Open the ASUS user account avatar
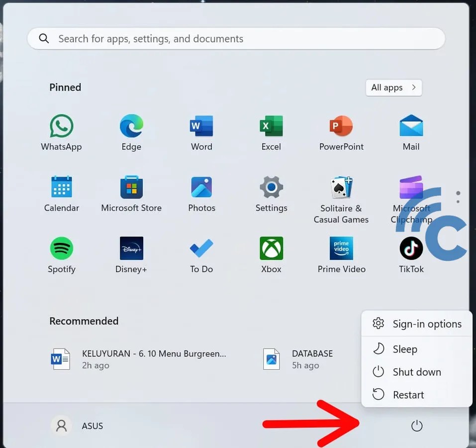The image size is (476, 448). 61,426
